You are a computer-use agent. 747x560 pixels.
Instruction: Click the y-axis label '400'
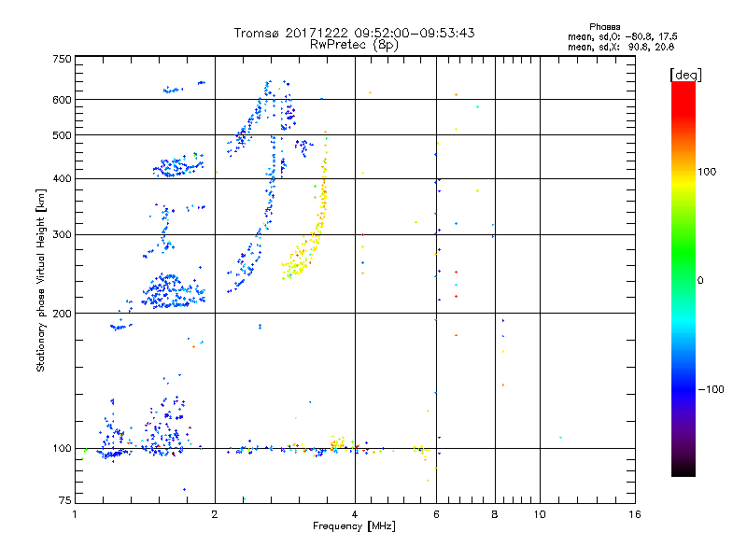coord(62,178)
